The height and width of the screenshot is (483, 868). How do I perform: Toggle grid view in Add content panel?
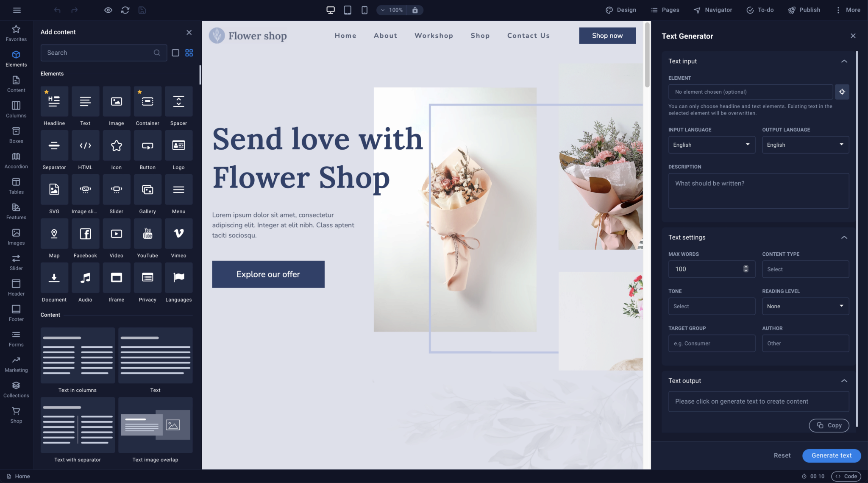(189, 53)
